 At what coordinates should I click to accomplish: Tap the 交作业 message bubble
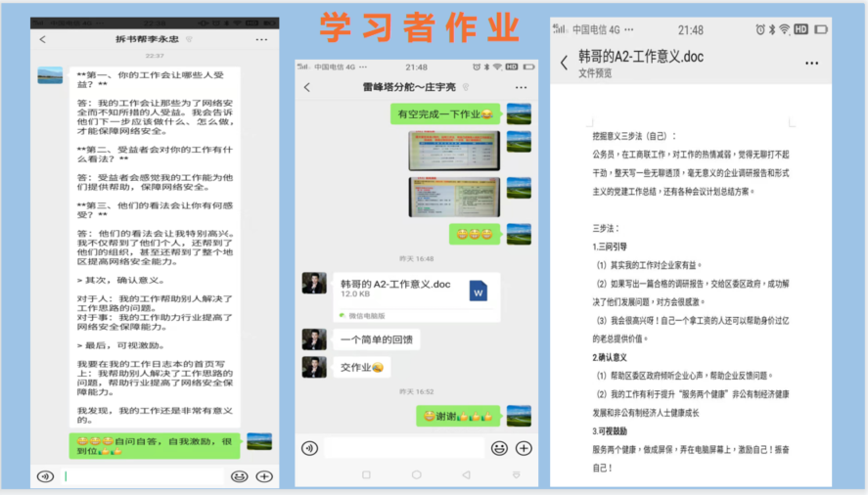362,367
